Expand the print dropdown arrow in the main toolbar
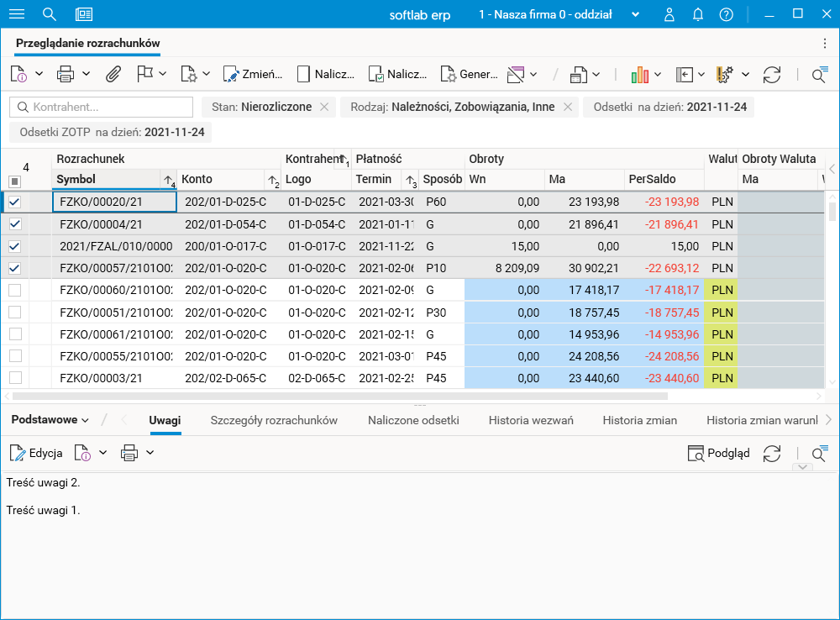This screenshot has width=840, height=620. [x=87, y=75]
